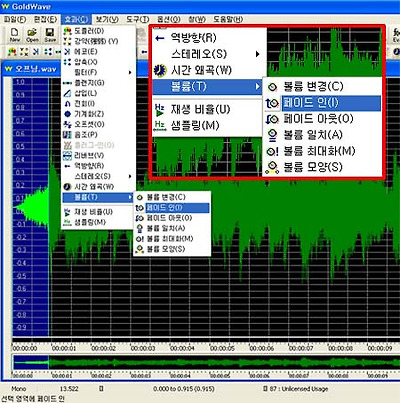Click the '0.5' positive amplitude scale label
400x403 pixels.
pos(20,147)
